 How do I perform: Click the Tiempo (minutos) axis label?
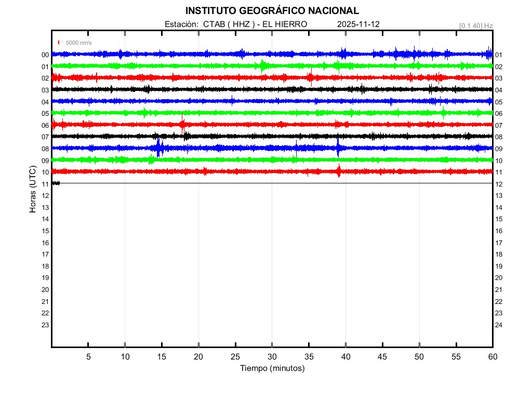[272, 368]
